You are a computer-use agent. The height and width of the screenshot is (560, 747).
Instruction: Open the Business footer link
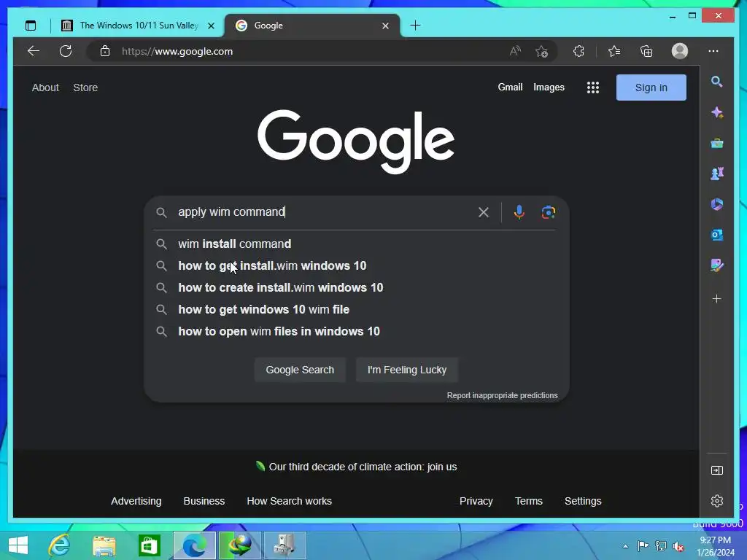pos(204,501)
